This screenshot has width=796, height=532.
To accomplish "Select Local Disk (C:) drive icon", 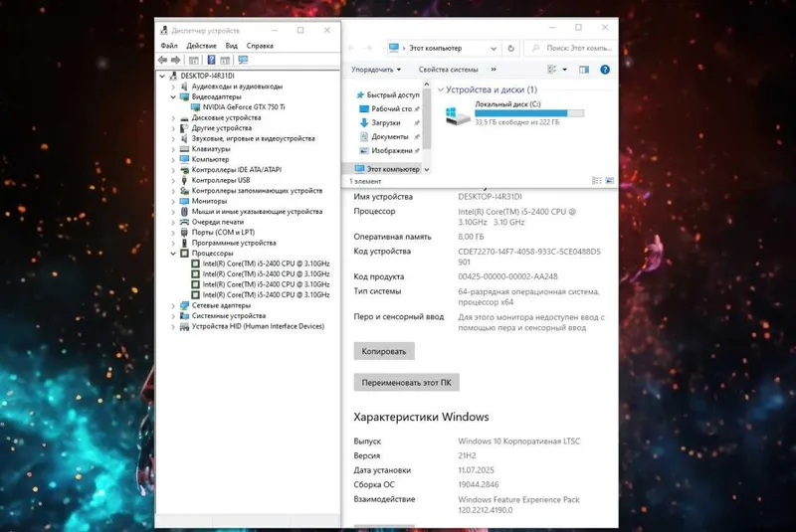I will [458, 115].
